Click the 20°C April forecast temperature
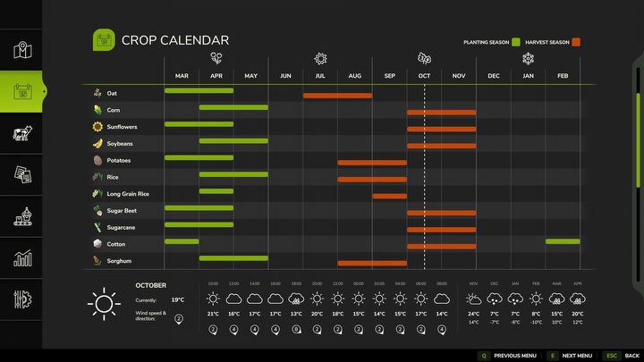 pyautogui.click(x=578, y=314)
